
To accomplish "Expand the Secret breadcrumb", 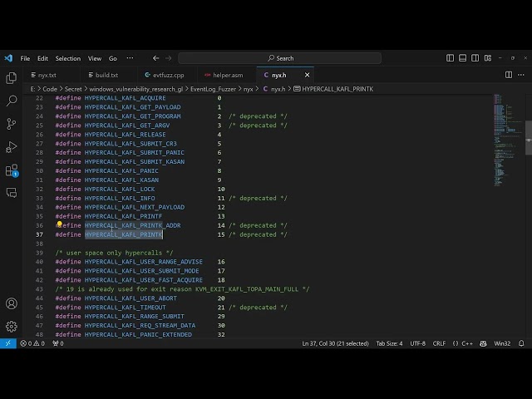I will [73, 89].
